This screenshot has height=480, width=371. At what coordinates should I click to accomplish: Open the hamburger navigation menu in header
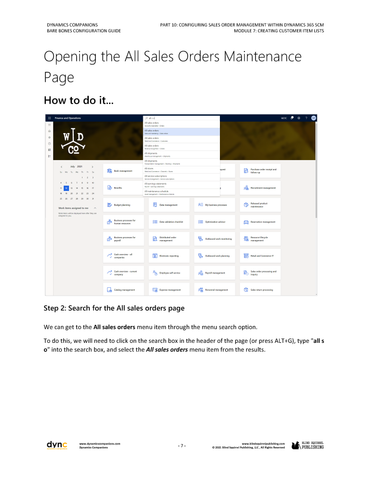tap(49, 118)
